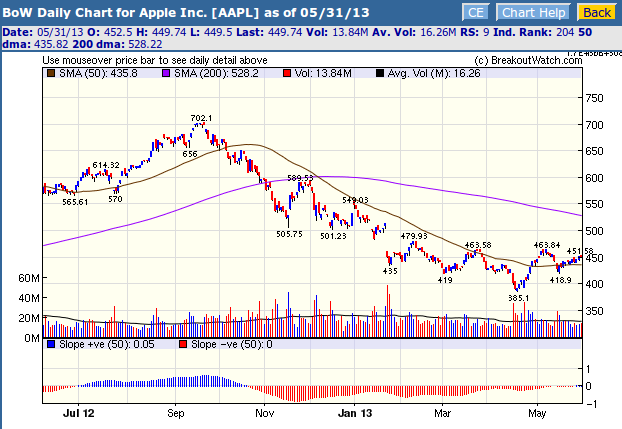The height and width of the screenshot is (429, 622).
Task: Click the brown SMA (50) legend swatch
Action: [x=51, y=73]
